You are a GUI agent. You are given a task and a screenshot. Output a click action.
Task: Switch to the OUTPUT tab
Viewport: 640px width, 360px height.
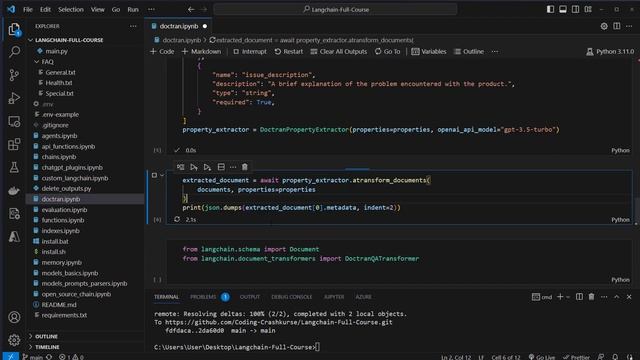tap(250, 297)
